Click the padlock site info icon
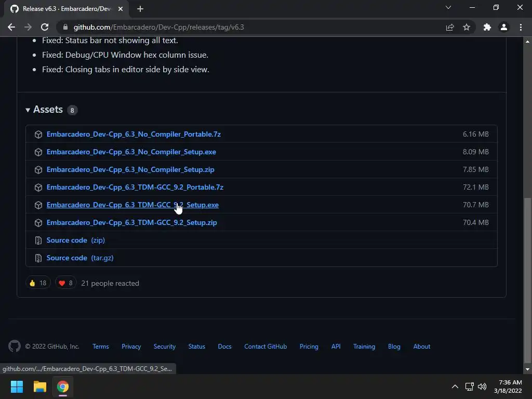The image size is (532, 399). pos(65,27)
